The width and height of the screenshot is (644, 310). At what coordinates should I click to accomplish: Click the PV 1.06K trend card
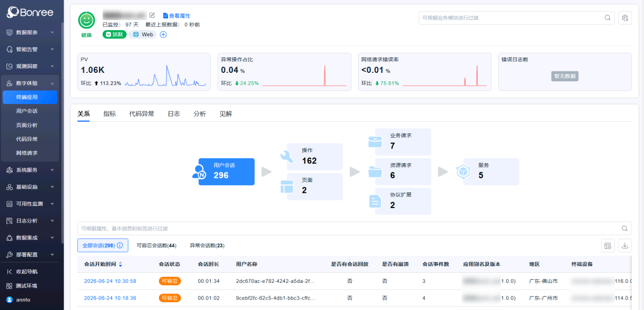click(144, 72)
